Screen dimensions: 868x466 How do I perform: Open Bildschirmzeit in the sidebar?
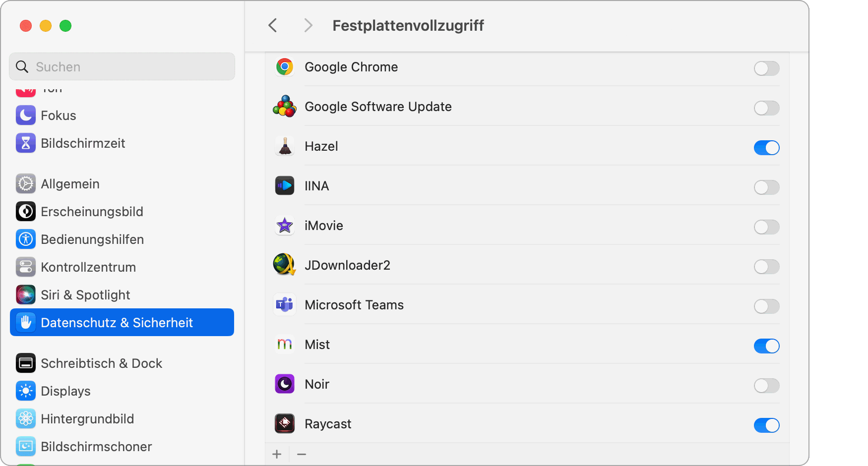122,143
